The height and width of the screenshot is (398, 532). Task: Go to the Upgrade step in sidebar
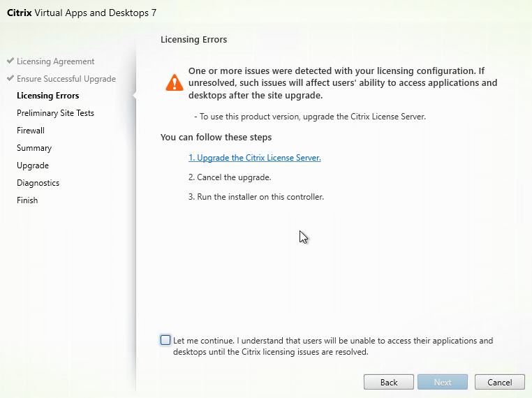click(x=33, y=165)
